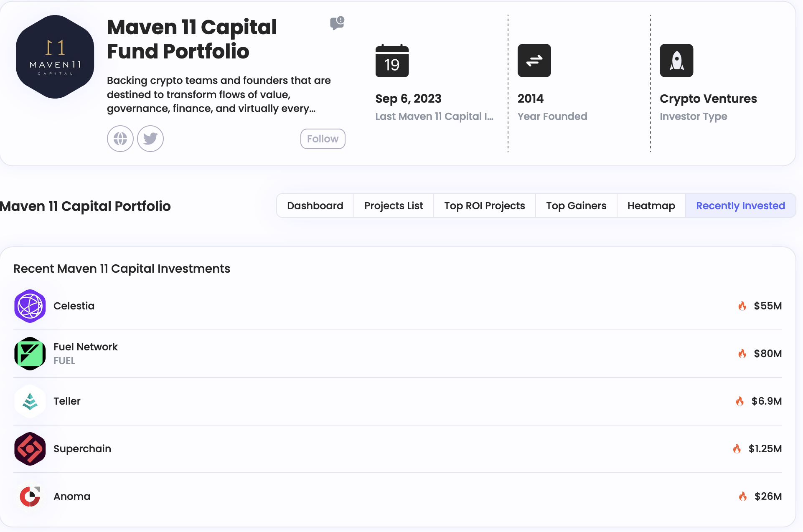Click the Anoma project logo
The image size is (803, 532).
30,497
